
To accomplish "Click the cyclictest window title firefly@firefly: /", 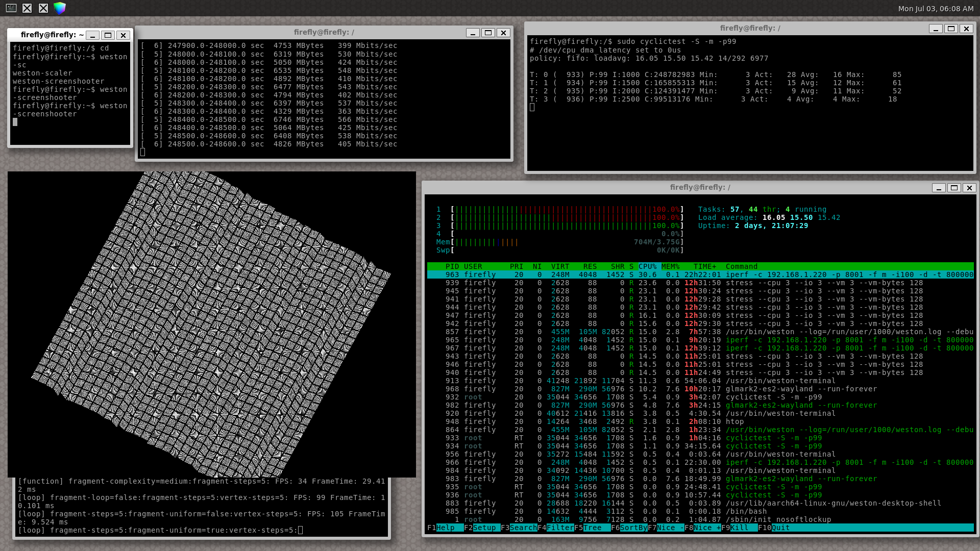I will tap(750, 28).
